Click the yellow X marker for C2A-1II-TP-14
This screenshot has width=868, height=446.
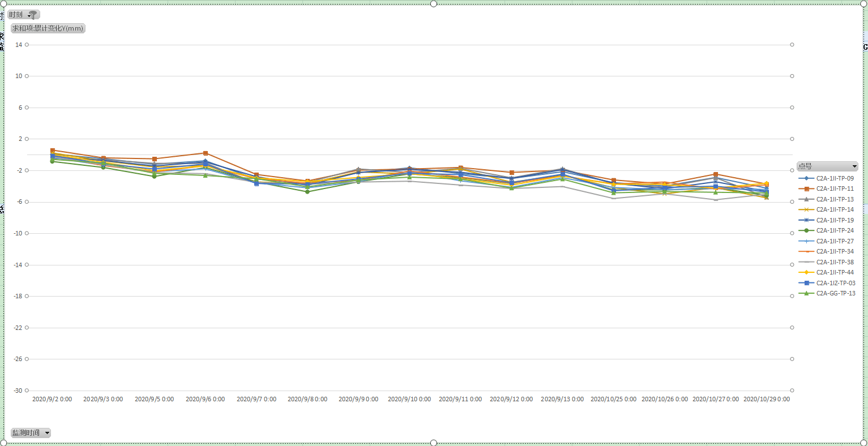pyautogui.click(x=806, y=210)
